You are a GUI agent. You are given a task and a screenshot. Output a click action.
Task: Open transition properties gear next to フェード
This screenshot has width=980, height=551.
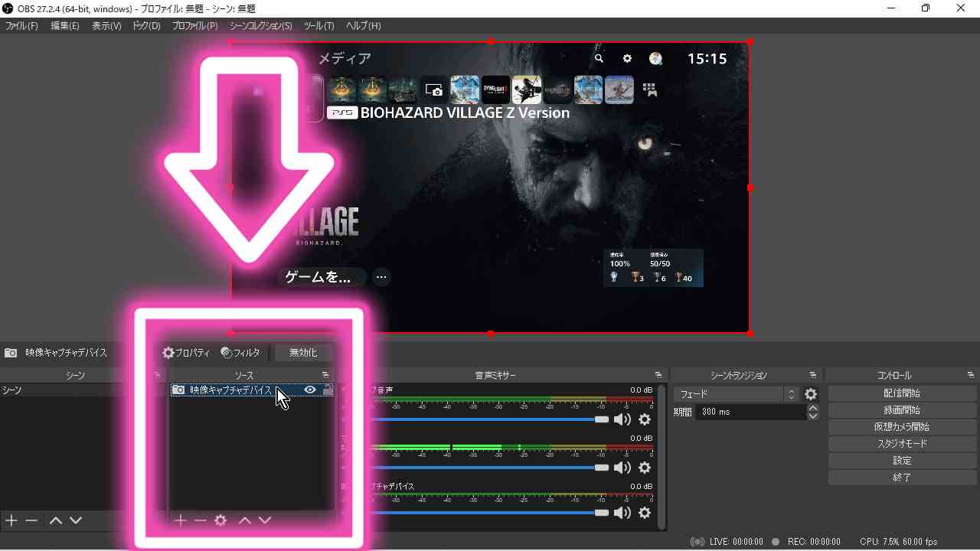pos(811,394)
